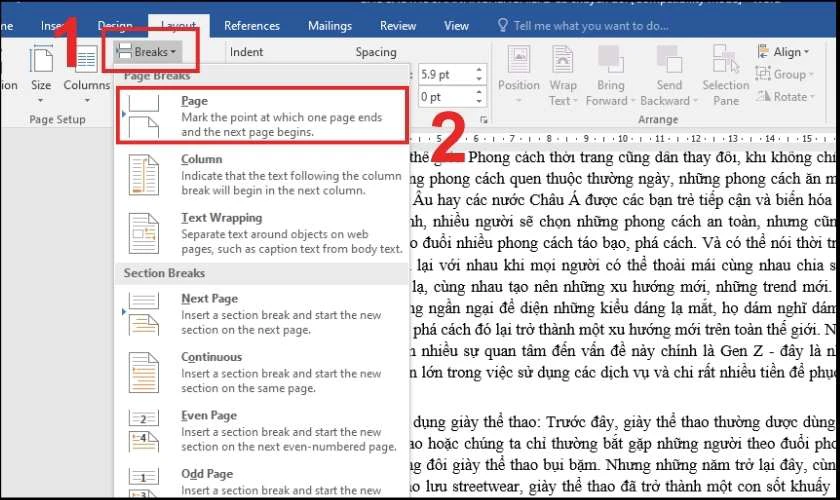Click the Wrap Text icon

click(562, 59)
